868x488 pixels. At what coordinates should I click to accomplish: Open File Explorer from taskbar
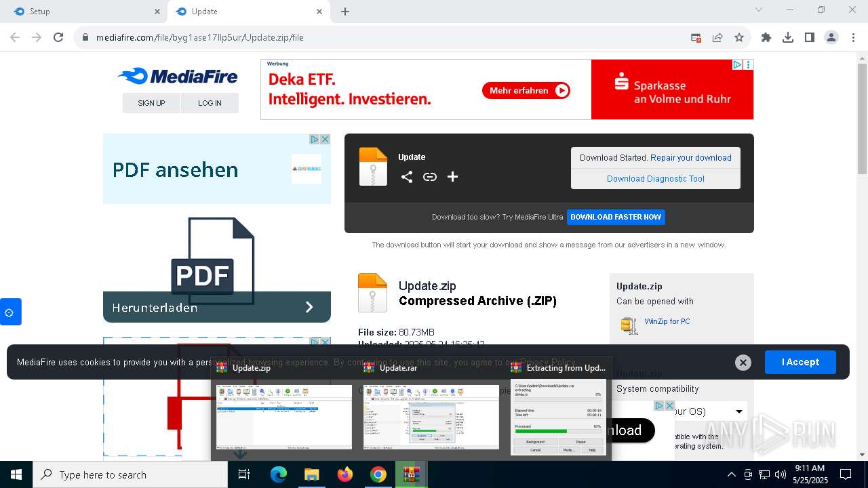tap(311, 474)
